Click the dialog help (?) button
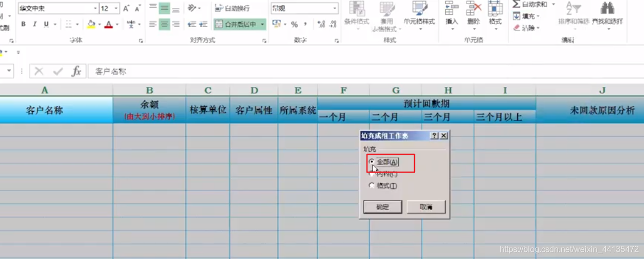The height and width of the screenshot is (259, 644). point(434,136)
